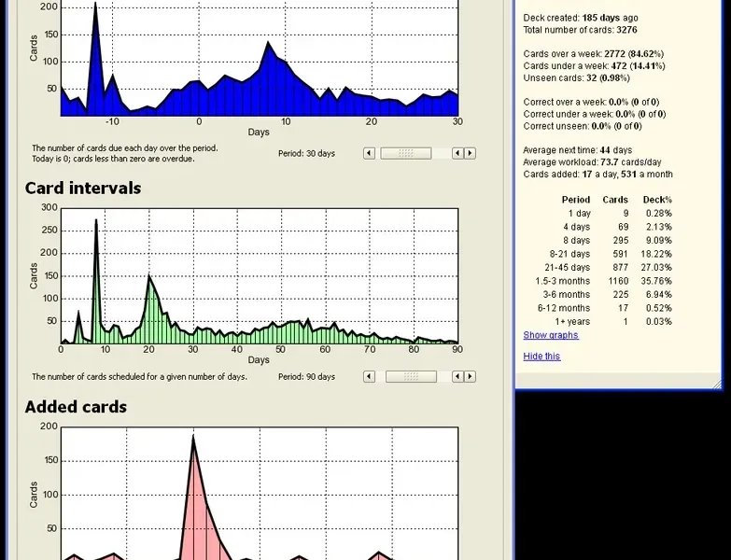
Task: Click the '1 day' table row label
Action: click(579, 214)
